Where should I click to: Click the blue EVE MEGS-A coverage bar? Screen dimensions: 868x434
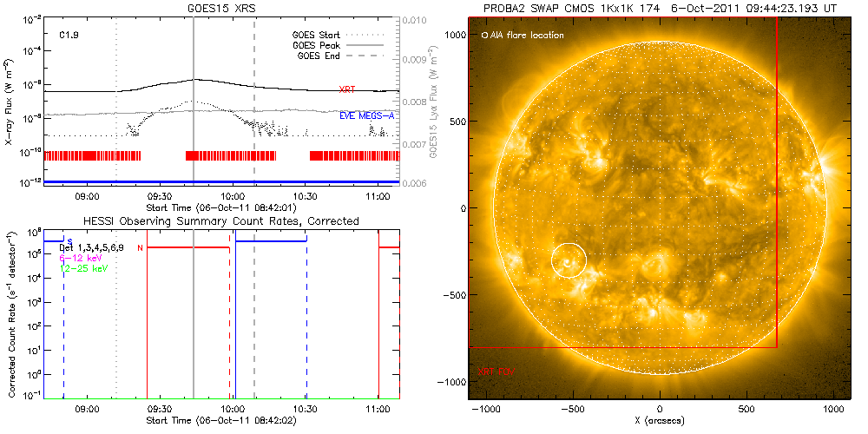click(x=220, y=181)
